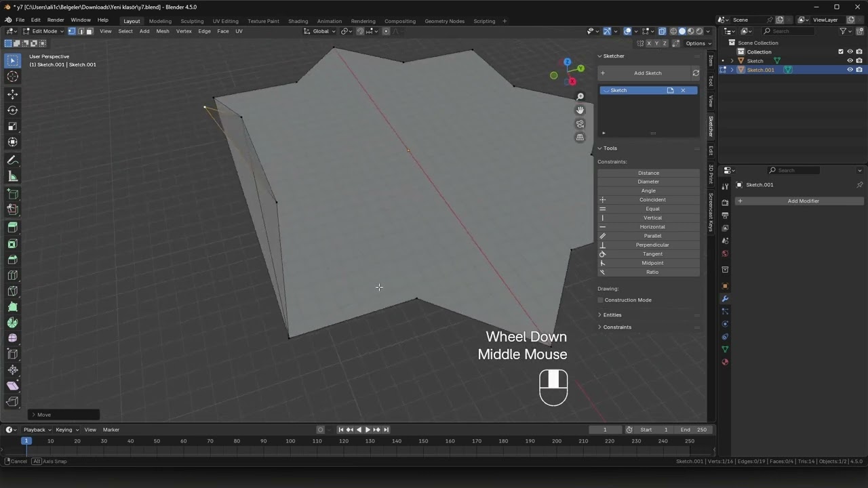Apply the Distance constraint

(648, 173)
